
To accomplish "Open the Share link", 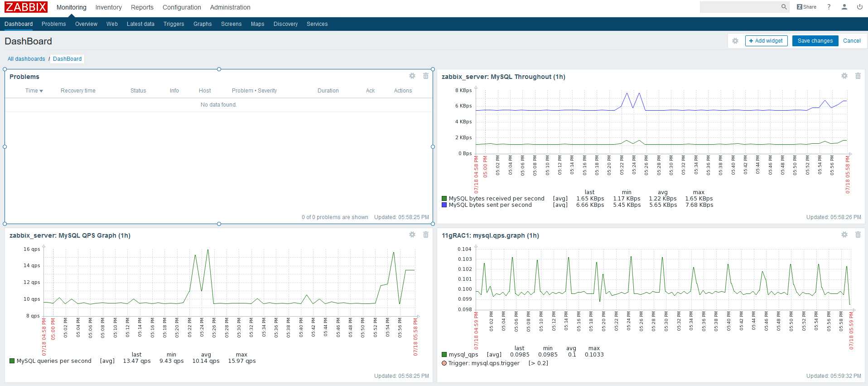I will pos(806,7).
